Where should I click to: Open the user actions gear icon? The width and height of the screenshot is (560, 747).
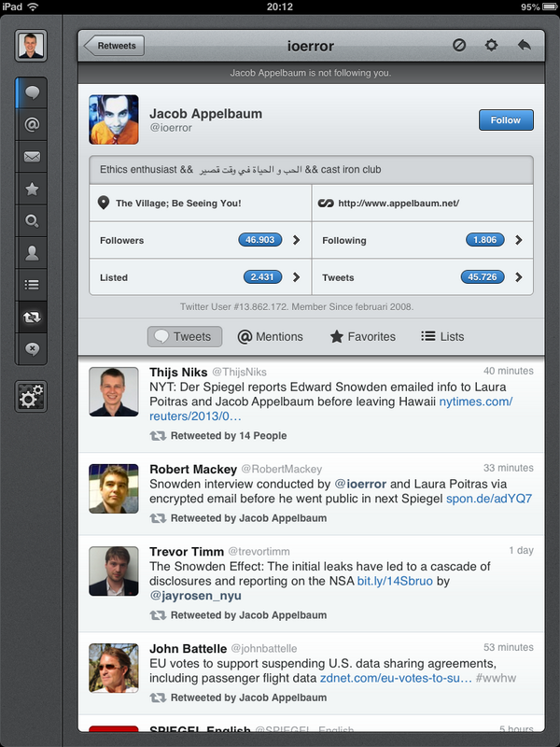pyautogui.click(x=491, y=45)
